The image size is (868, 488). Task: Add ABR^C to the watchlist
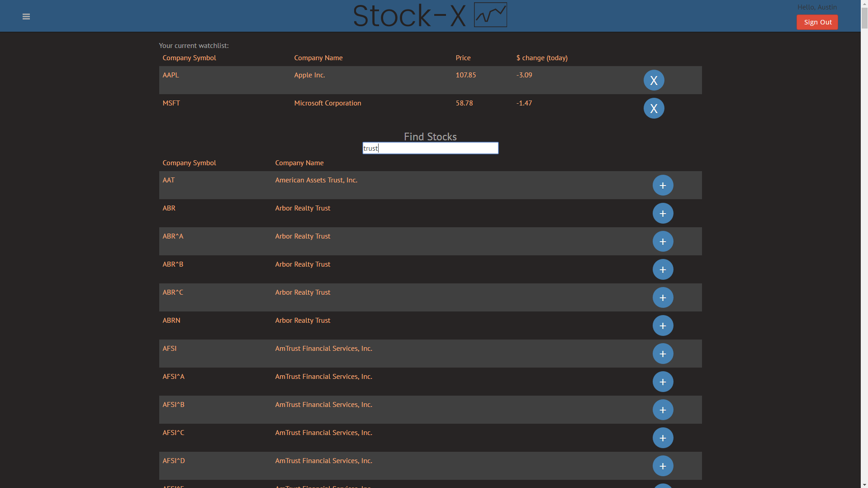(x=663, y=297)
